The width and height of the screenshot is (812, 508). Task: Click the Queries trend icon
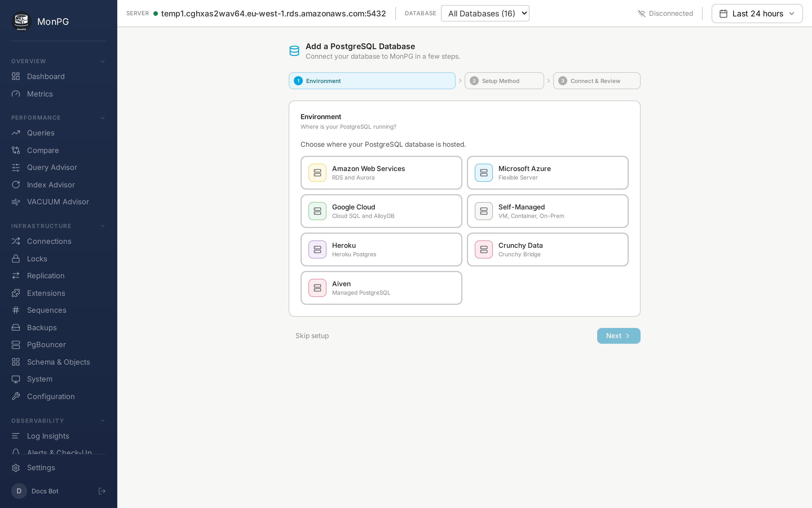[16, 133]
